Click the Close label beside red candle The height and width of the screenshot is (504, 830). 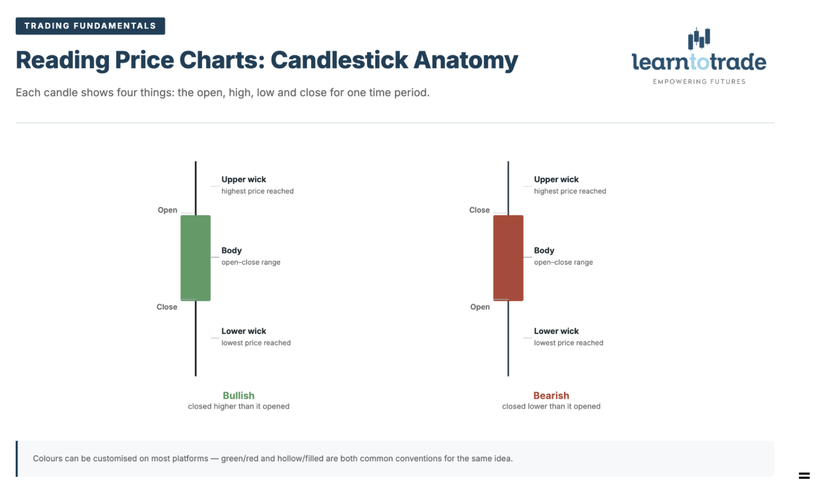(x=479, y=210)
